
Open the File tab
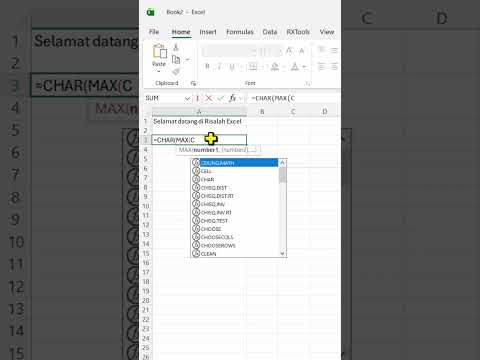coord(154,32)
